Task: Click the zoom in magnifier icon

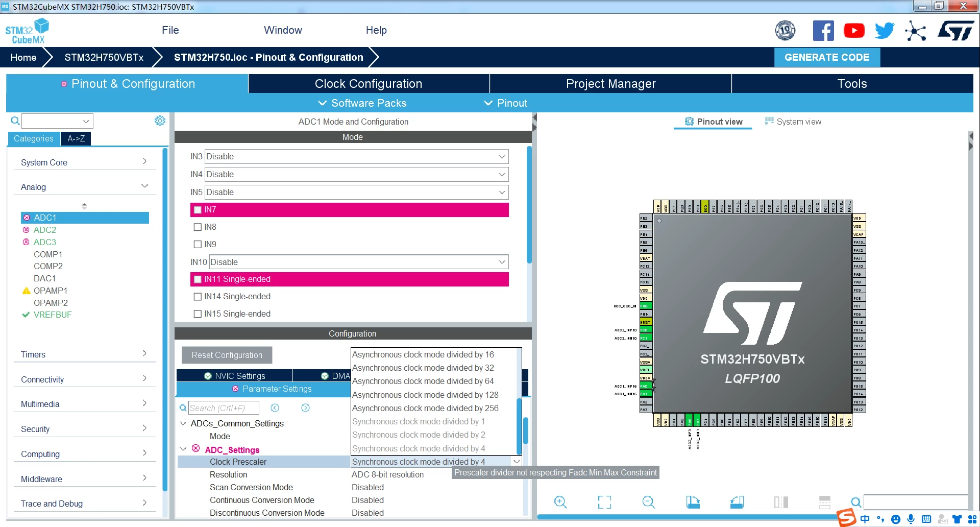Action: click(560, 502)
